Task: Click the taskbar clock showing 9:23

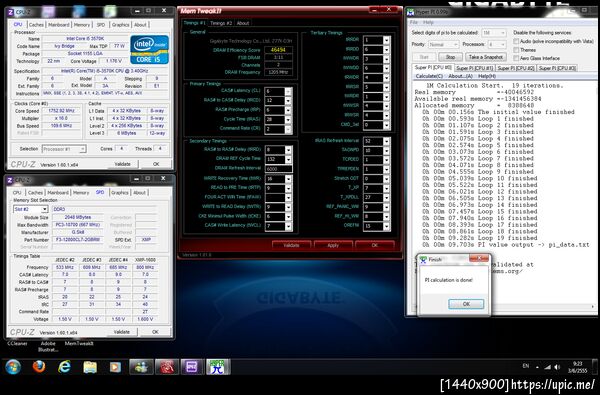Action: coord(577,367)
